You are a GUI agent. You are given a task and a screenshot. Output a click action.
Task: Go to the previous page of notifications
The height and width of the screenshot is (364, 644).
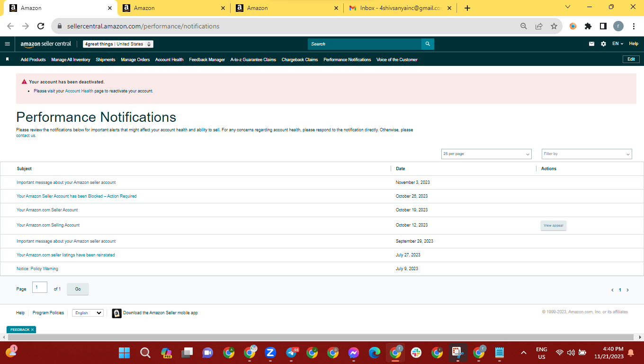click(612, 290)
